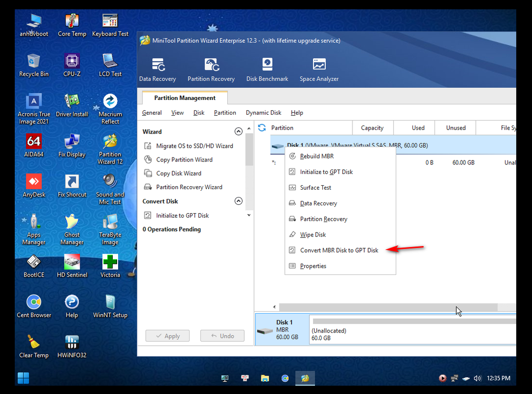
Task: Choose Data Recovery in context menu
Action: [340, 203]
